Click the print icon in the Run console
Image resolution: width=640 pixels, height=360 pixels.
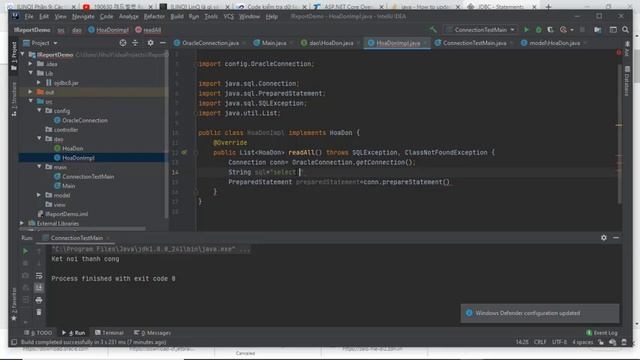pos(39,300)
